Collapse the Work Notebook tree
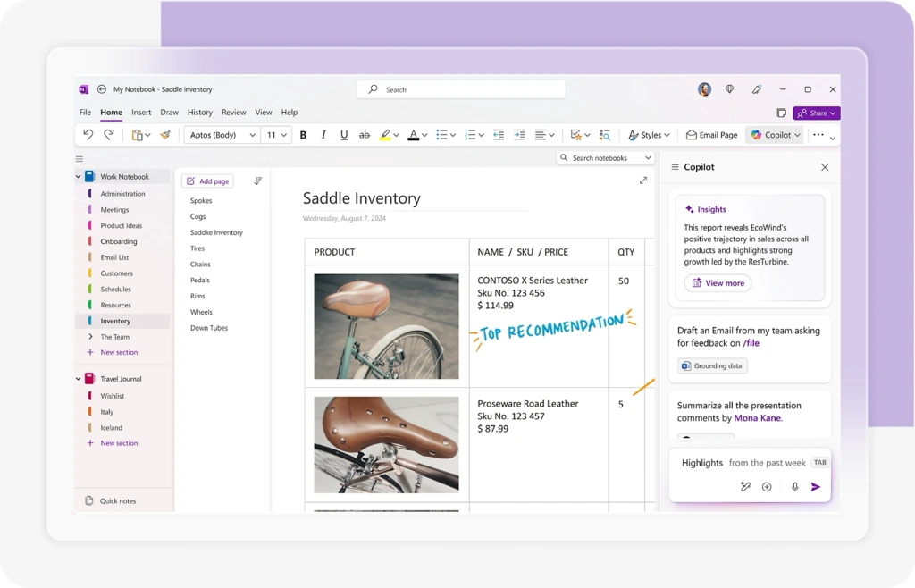This screenshot has width=915, height=588. 79,176
